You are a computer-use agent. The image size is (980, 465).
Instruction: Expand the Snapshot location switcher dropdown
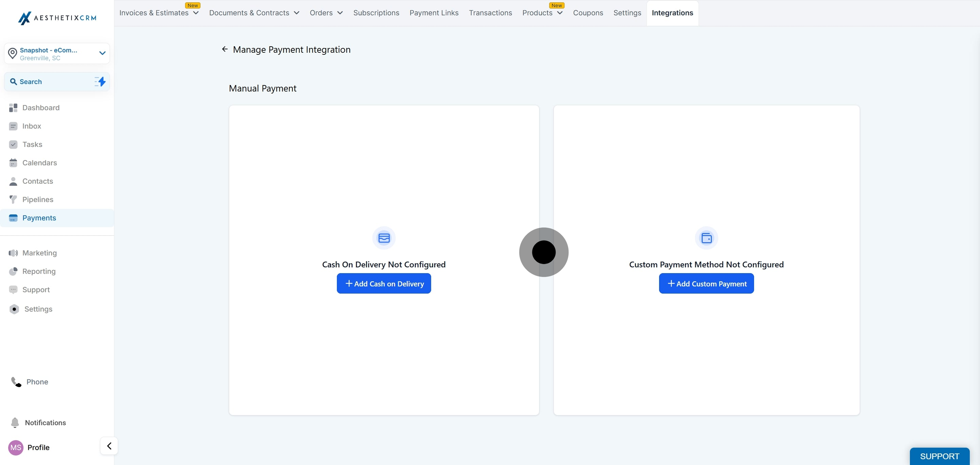point(102,53)
